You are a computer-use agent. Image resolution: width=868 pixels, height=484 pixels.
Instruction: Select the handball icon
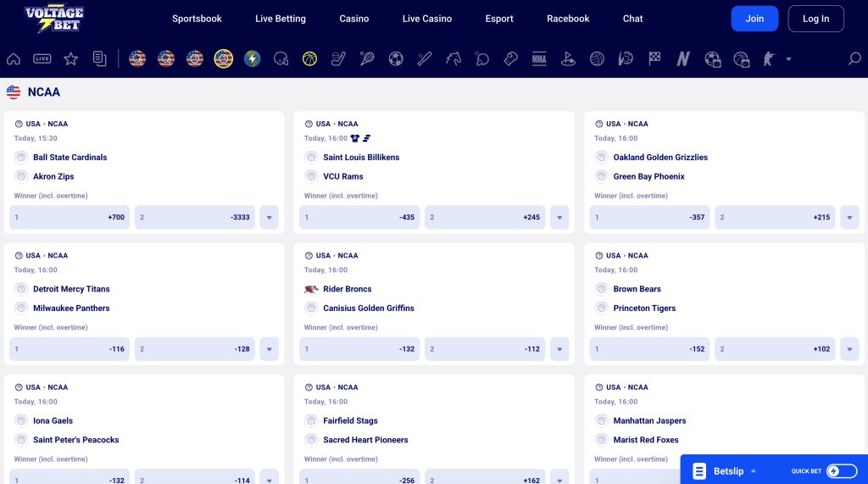pos(626,58)
